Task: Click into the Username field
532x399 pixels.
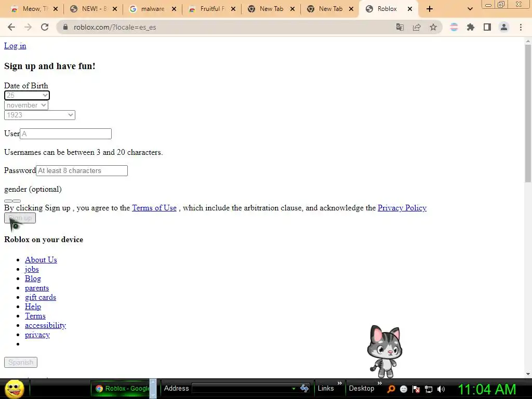Action: click(66, 134)
